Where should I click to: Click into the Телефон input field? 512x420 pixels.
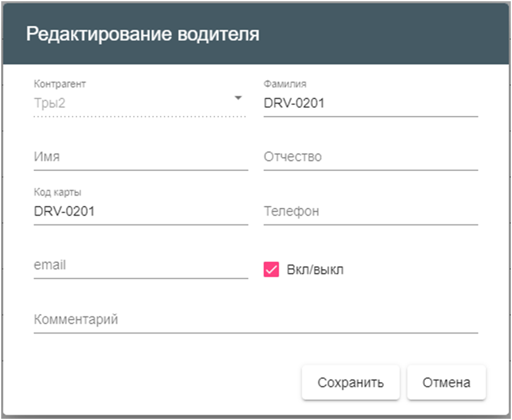click(370, 212)
